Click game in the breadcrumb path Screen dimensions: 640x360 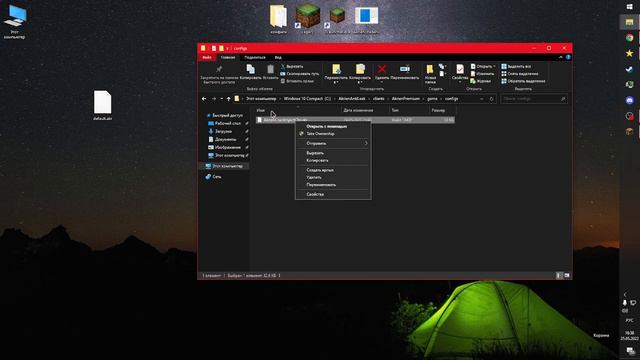pos(432,99)
